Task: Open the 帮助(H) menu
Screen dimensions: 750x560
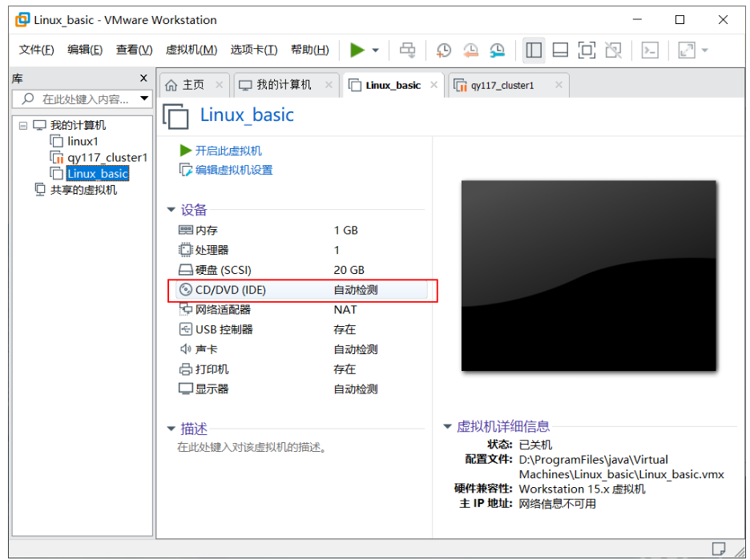Action: click(x=310, y=50)
